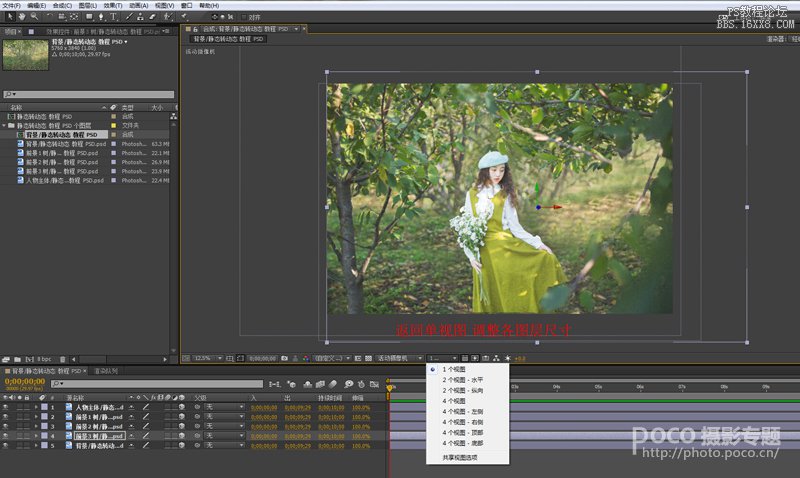This screenshot has width=800, height=478.
Task: Click the composition mini-flowchart icon in timeline
Action: point(274,384)
